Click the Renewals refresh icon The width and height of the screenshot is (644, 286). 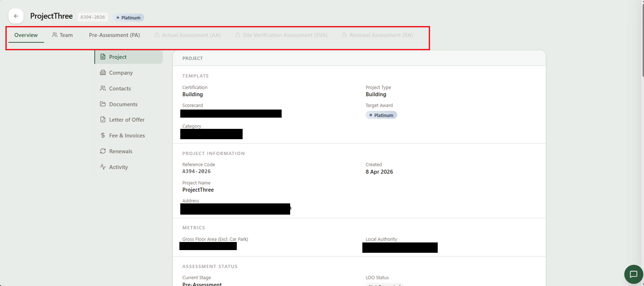(x=103, y=151)
